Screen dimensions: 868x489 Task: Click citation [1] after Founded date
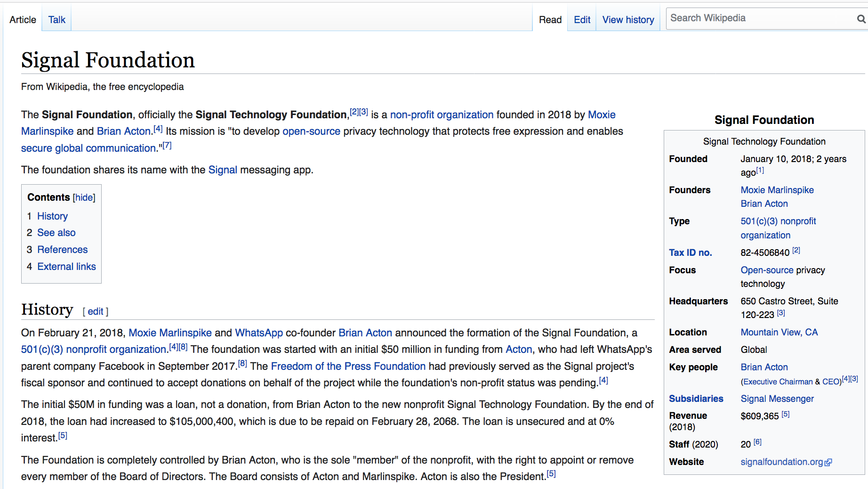[760, 171]
